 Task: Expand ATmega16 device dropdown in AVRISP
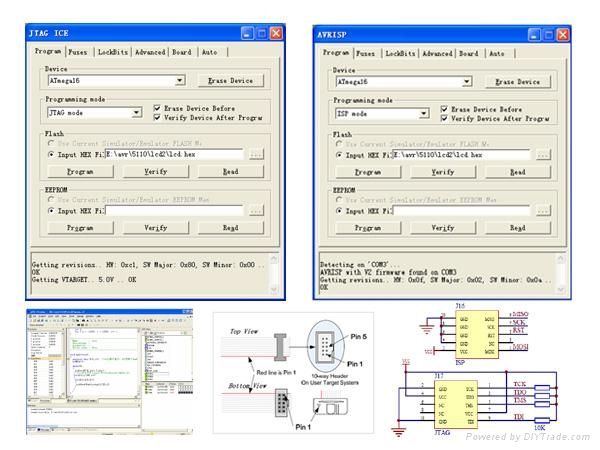[x=466, y=82]
